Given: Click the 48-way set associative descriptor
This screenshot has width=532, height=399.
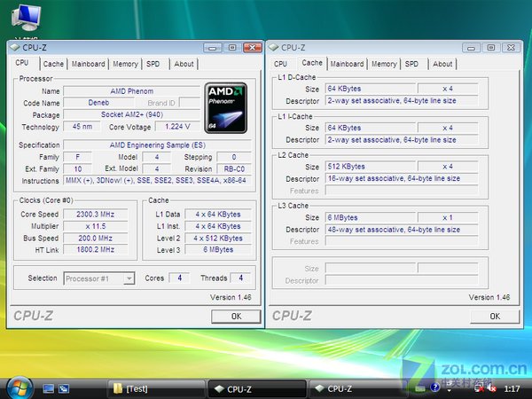Looking at the screenshot, I should (x=402, y=230).
